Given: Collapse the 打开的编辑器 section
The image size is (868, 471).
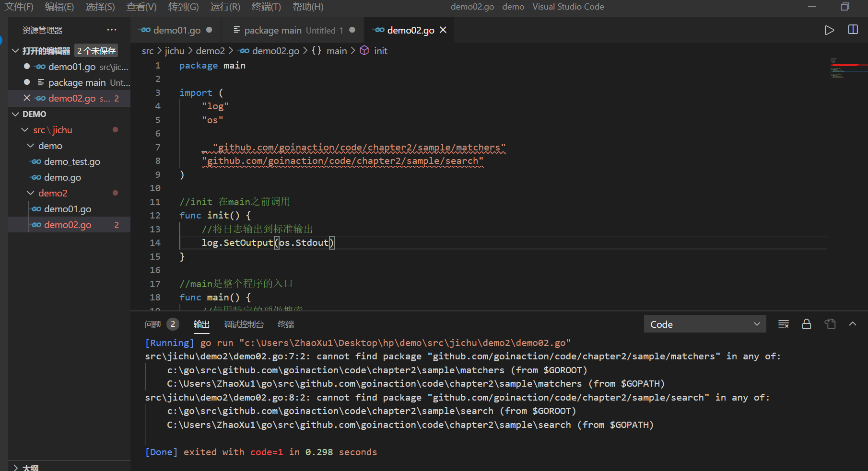Looking at the screenshot, I should (15, 50).
